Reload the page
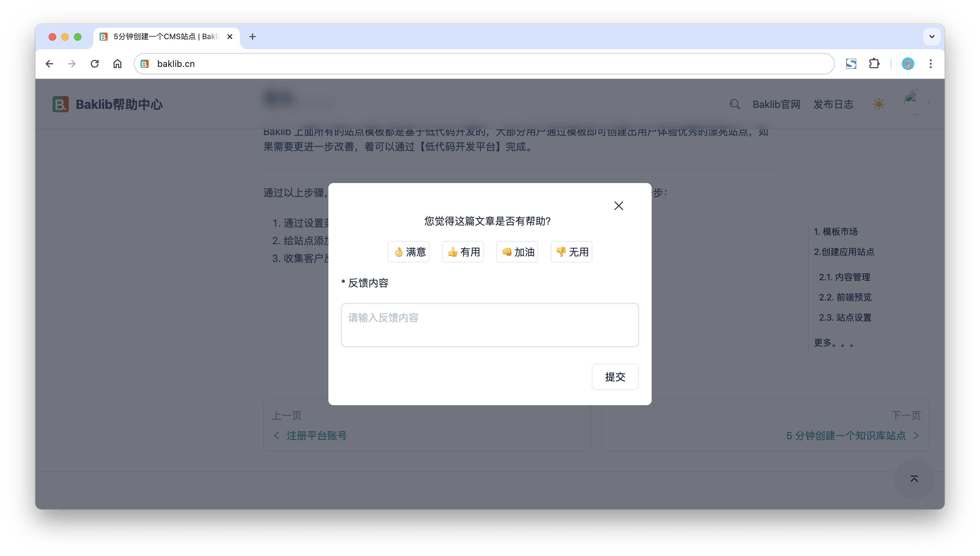The height and width of the screenshot is (556, 980). 95,64
